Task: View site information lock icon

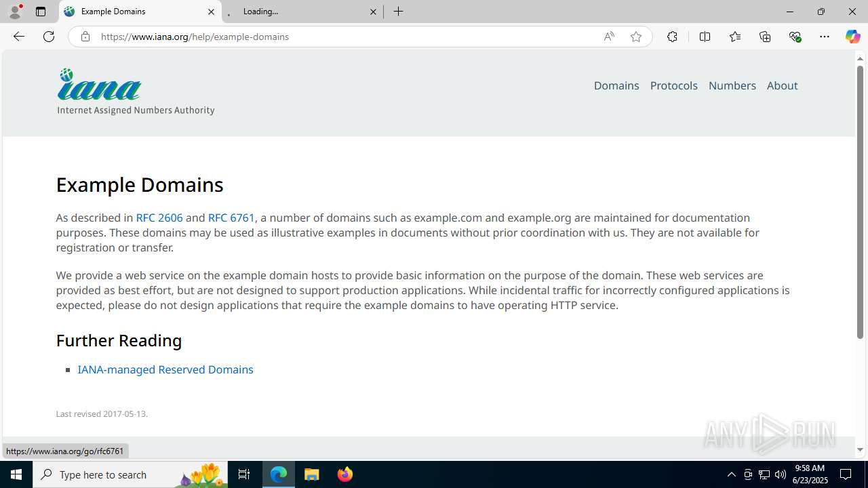Action: click(85, 37)
